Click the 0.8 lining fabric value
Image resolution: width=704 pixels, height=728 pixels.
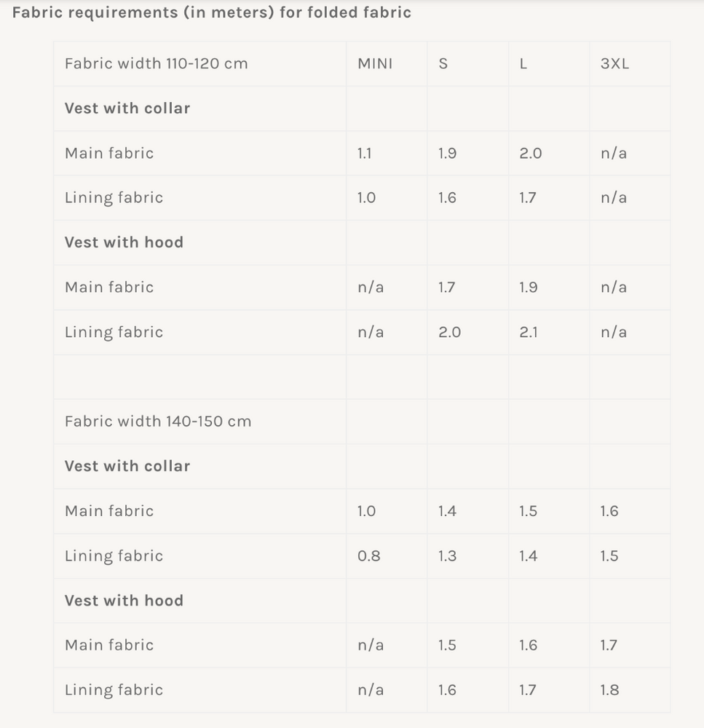368,556
